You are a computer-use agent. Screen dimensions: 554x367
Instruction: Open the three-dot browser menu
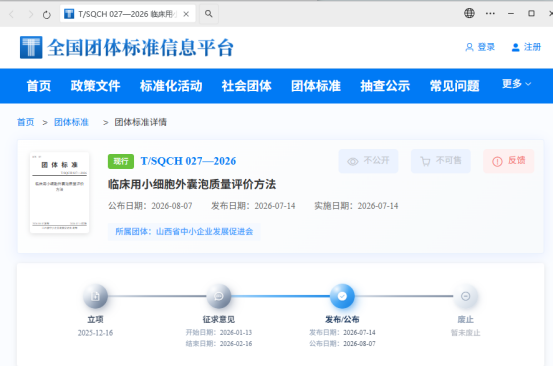tap(490, 13)
